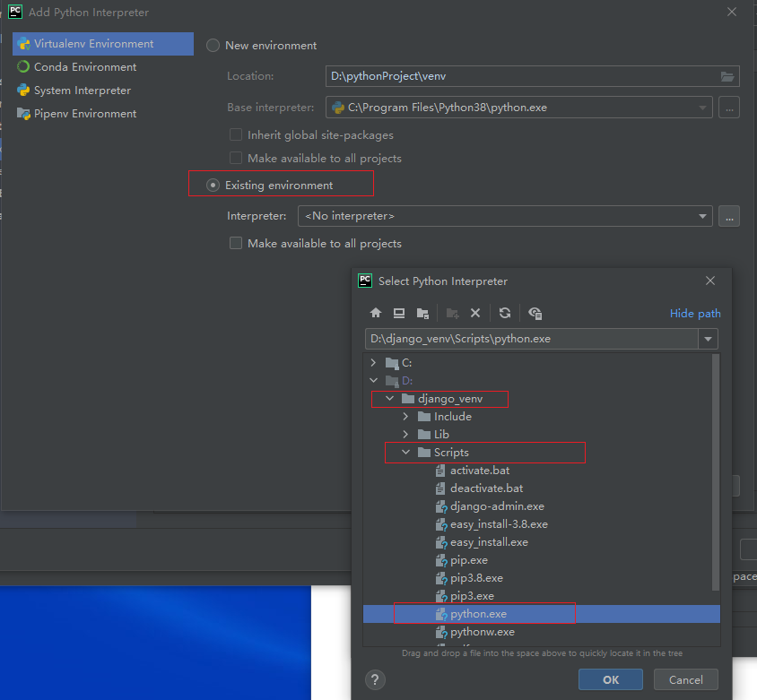Check Make available to all projects
The width and height of the screenshot is (757, 700).
(235, 160)
